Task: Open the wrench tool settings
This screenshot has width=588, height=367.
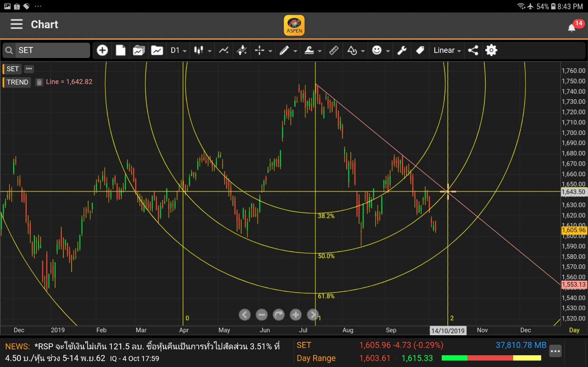Action: 402,50
